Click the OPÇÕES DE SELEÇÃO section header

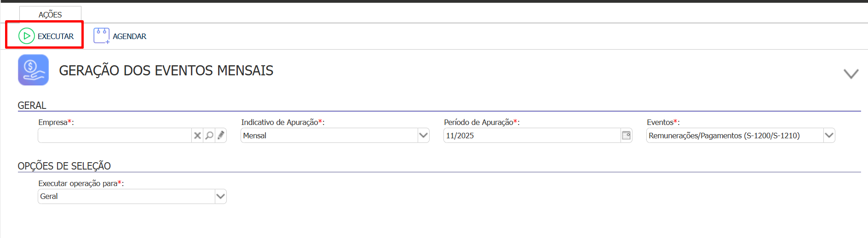pos(64,166)
